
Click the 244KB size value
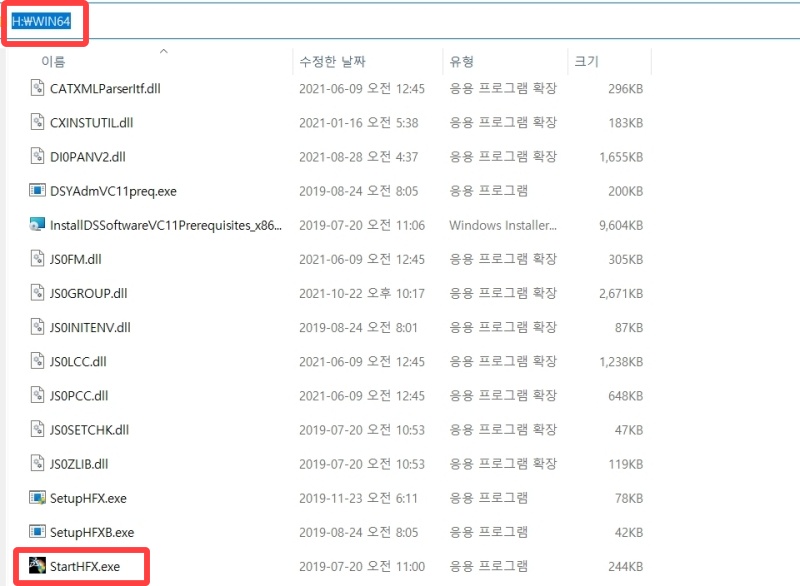(626, 567)
